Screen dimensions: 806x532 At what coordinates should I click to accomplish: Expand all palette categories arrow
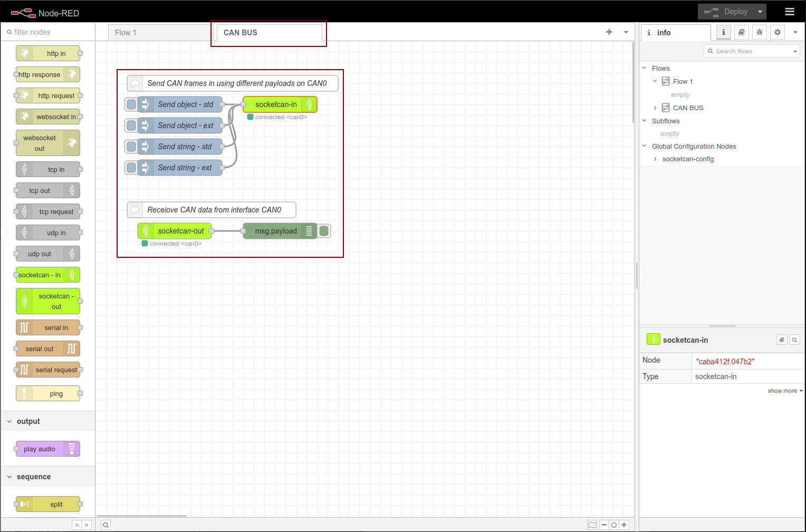click(x=87, y=525)
